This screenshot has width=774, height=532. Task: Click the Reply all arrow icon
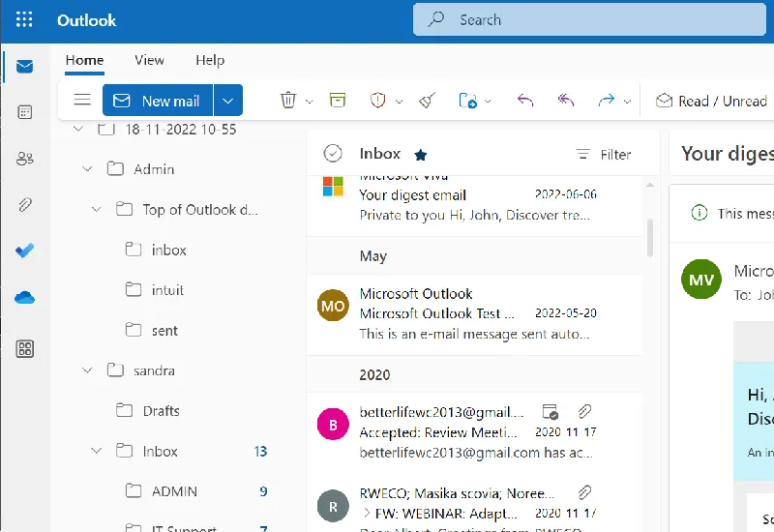point(566,101)
